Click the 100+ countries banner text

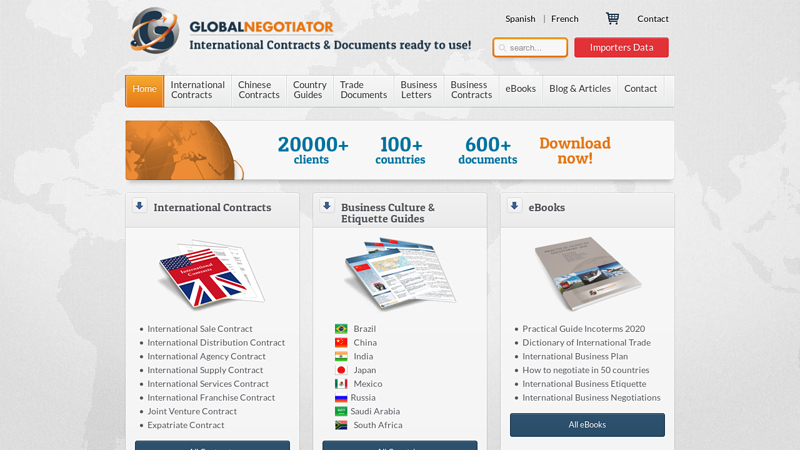(x=401, y=151)
